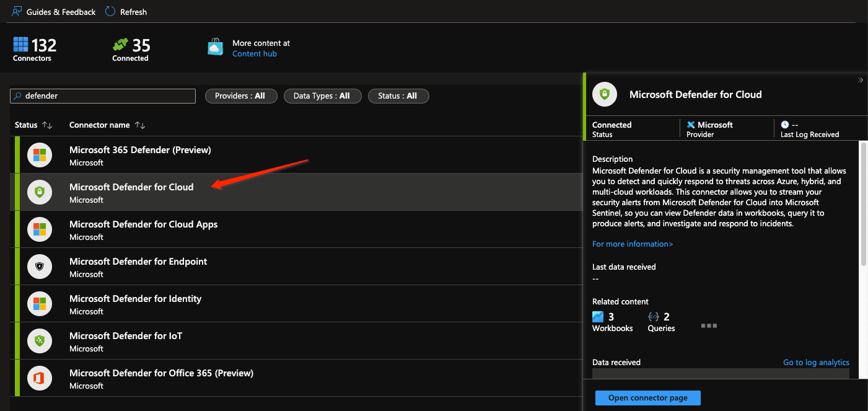Click the Defender for Endpoint shield icon
Viewport: 868px width, 411px height.
pyautogui.click(x=40, y=267)
